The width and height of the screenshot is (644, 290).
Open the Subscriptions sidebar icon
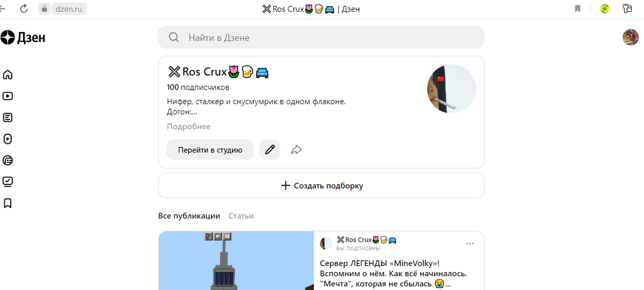tap(8, 182)
